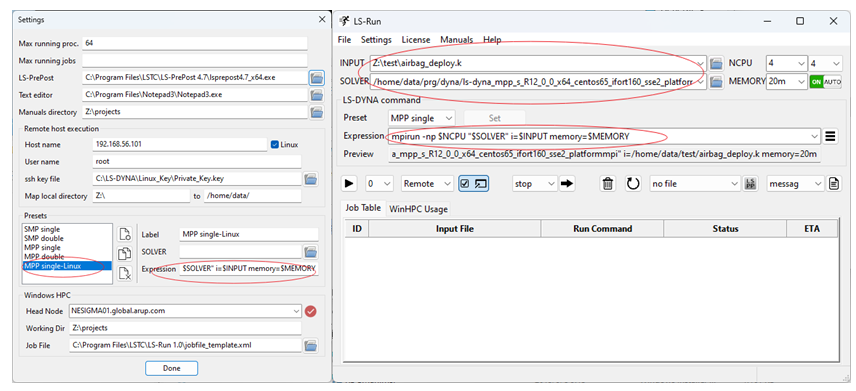Expand the Preset MPP single dropdown
The width and height of the screenshot is (856, 391).
[x=421, y=118]
